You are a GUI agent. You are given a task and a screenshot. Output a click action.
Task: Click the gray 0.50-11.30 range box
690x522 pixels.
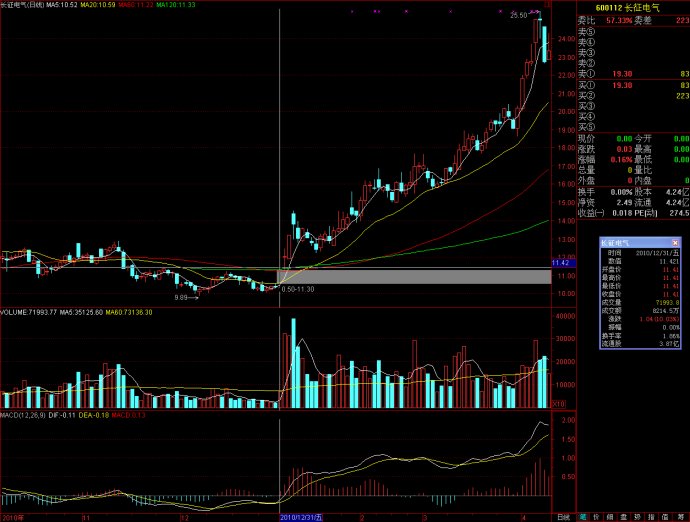coord(413,276)
